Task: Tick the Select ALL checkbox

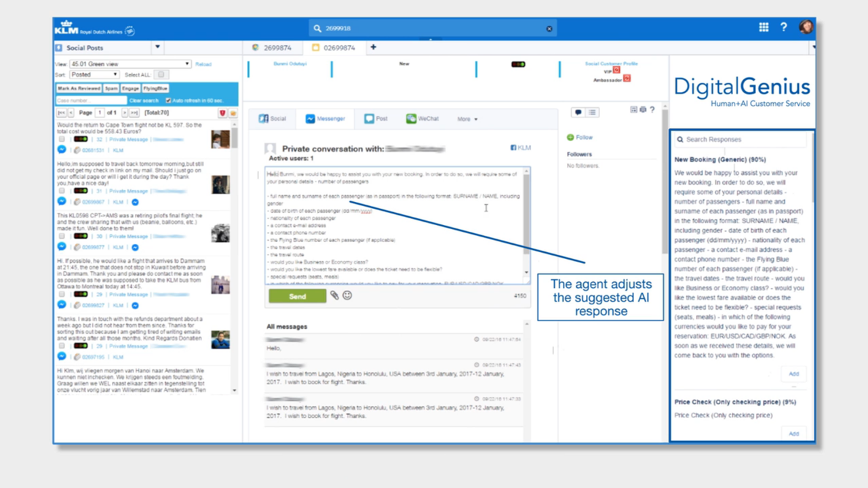Action: tap(161, 75)
